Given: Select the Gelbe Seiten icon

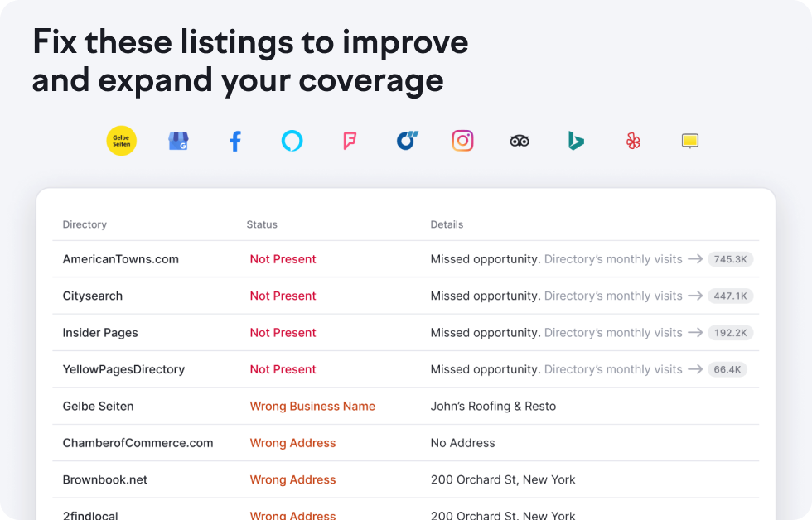Looking at the screenshot, I should click(121, 141).
